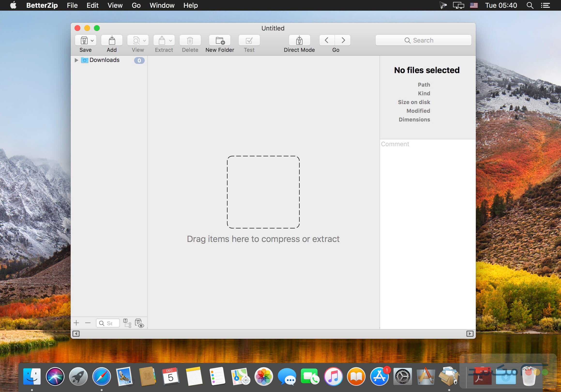Click the minus icon below the sidebar
Viewport: 561px width, 392px height.
coord(88,323)
